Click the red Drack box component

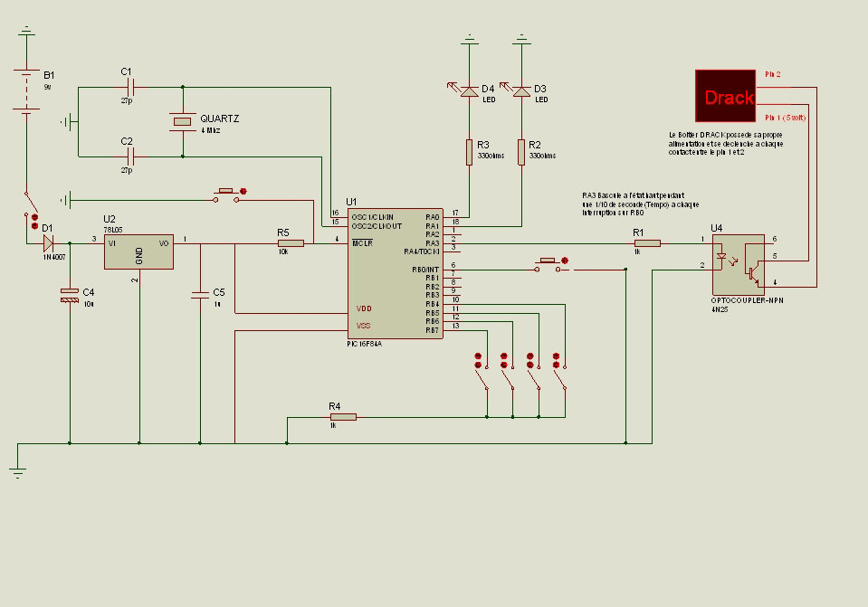[x=725, y=96]
